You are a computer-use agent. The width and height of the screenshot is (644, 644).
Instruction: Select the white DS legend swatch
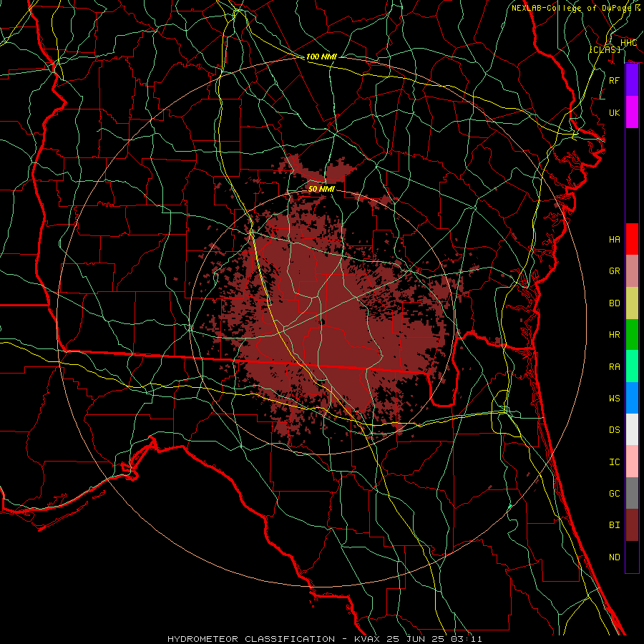click(x=632, y=429)
